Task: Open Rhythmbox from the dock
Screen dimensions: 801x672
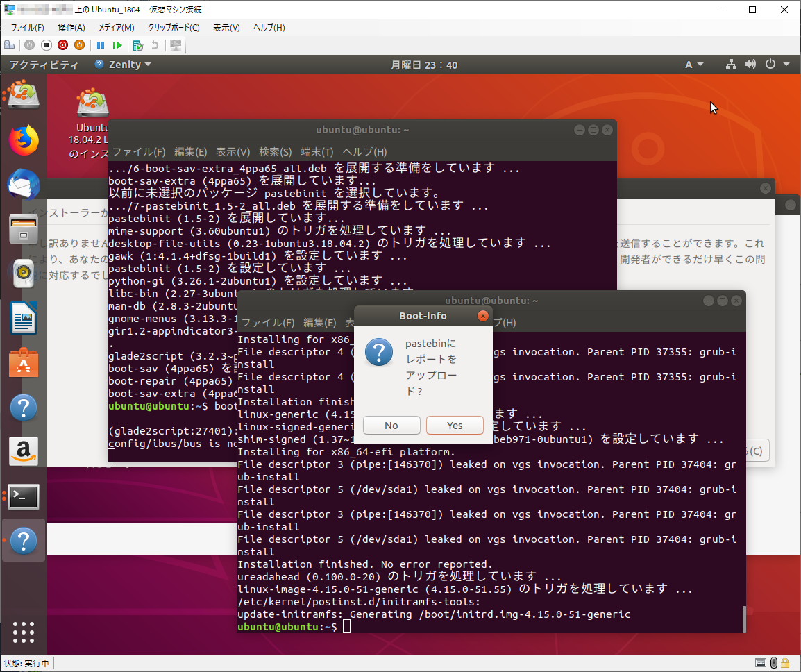Action: point(24,274)
